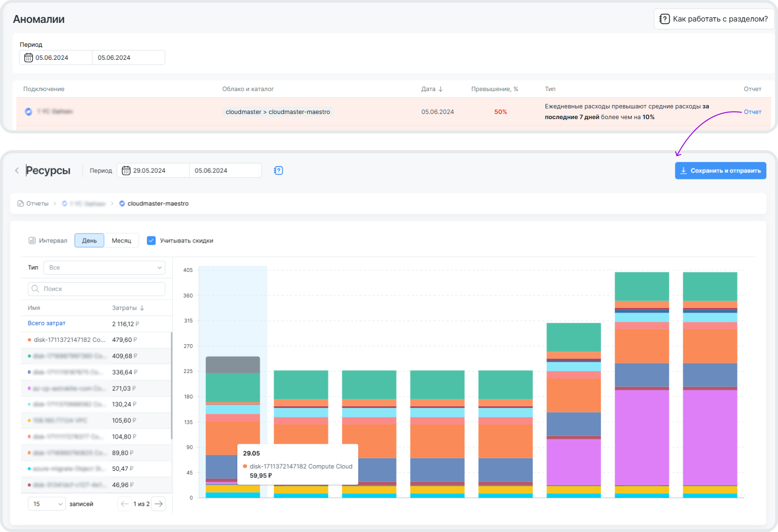Image resolution: width=778 pixels, height=532 pixels.
Task: Click the calendar icon in the Аномалии period
Action: click(28, 57)
